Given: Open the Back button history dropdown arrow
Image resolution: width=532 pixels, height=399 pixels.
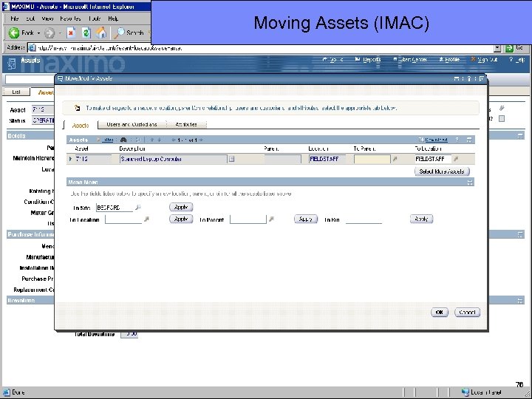Looking at the screenshot, I should pyautogui.click(x=38, y=33).
